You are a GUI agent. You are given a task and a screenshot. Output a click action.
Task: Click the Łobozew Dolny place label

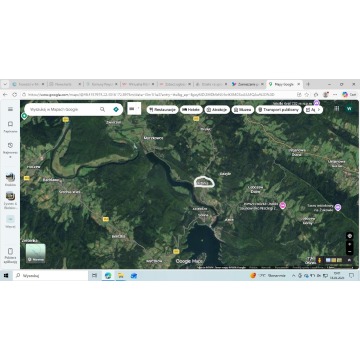tap(256, 189)
